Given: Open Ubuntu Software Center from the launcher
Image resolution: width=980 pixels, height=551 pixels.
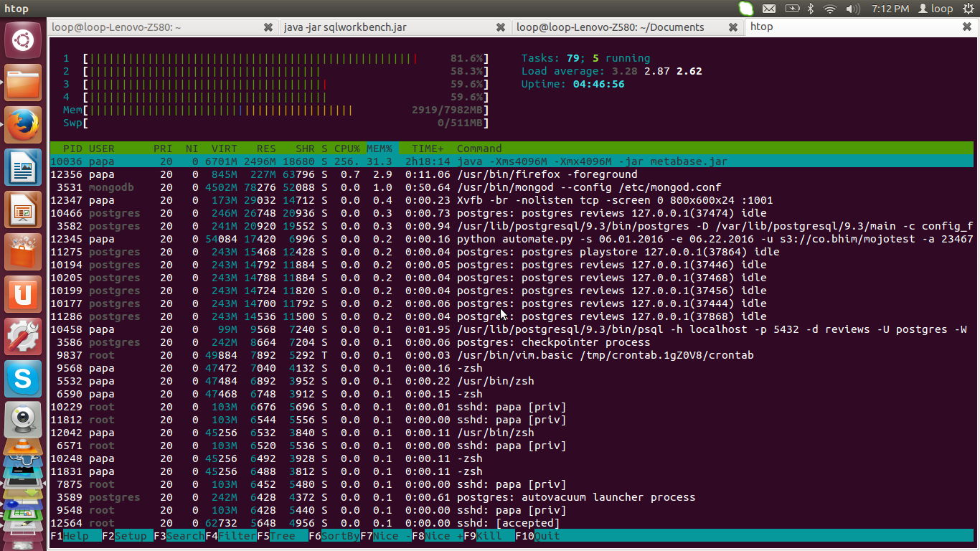Looking at the screenshot, I should tap(23, 253).
